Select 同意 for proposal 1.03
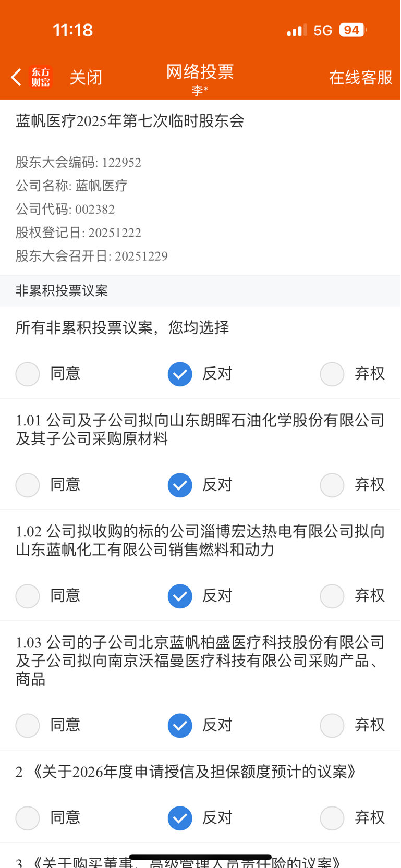Screen dimensions: 401x868 pyautogui.click(x=28, y=725)
